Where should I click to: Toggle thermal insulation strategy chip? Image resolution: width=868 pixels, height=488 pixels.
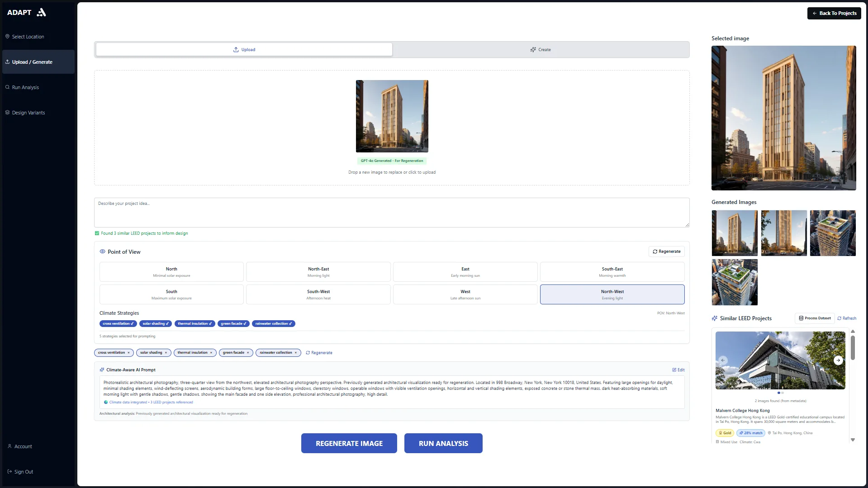point(194,323)
